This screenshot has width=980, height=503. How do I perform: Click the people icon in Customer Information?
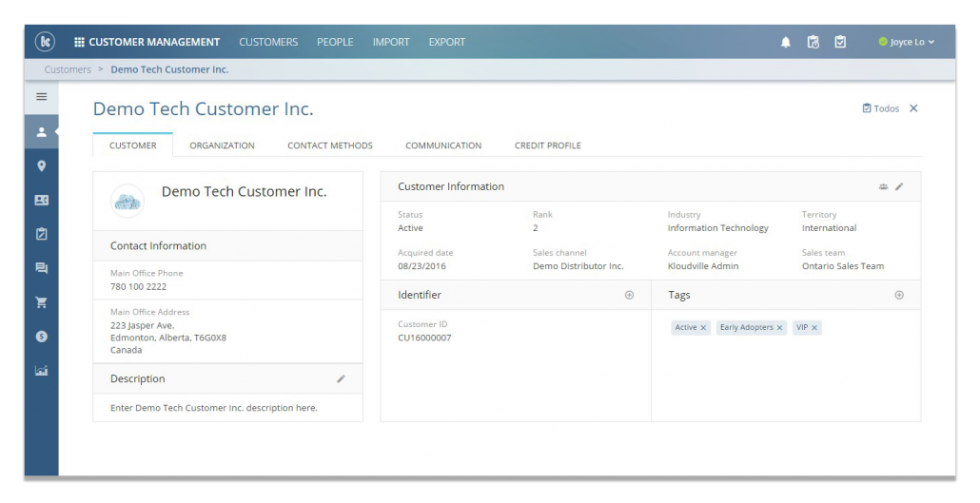(x=883, y=186)
